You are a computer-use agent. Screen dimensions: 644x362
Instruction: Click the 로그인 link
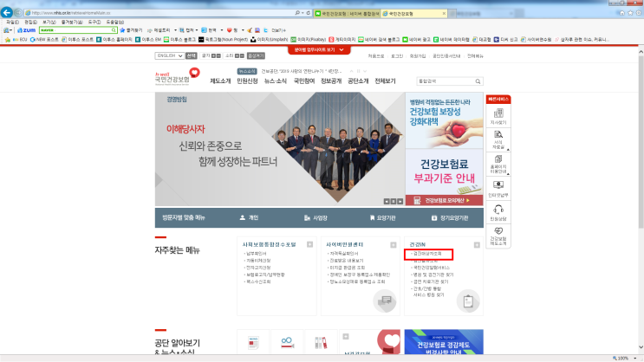pyautogui.click(x=397, y=56)
